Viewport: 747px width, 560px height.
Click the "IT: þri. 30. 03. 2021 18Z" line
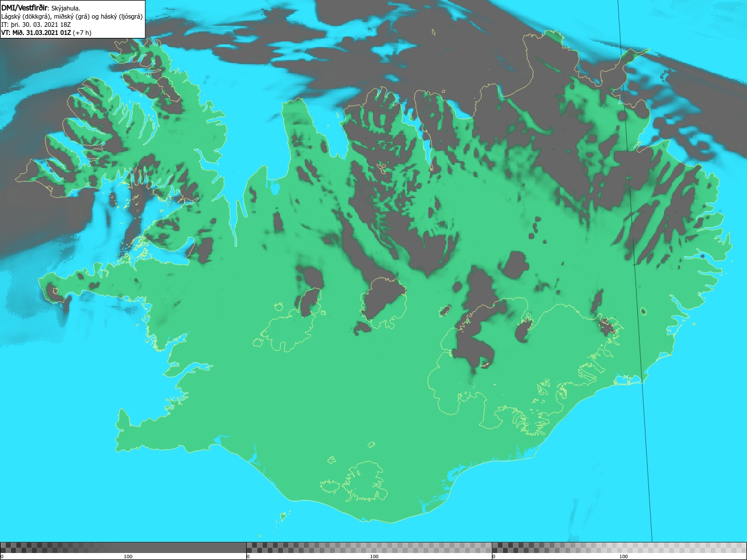[x=36, y=24]
